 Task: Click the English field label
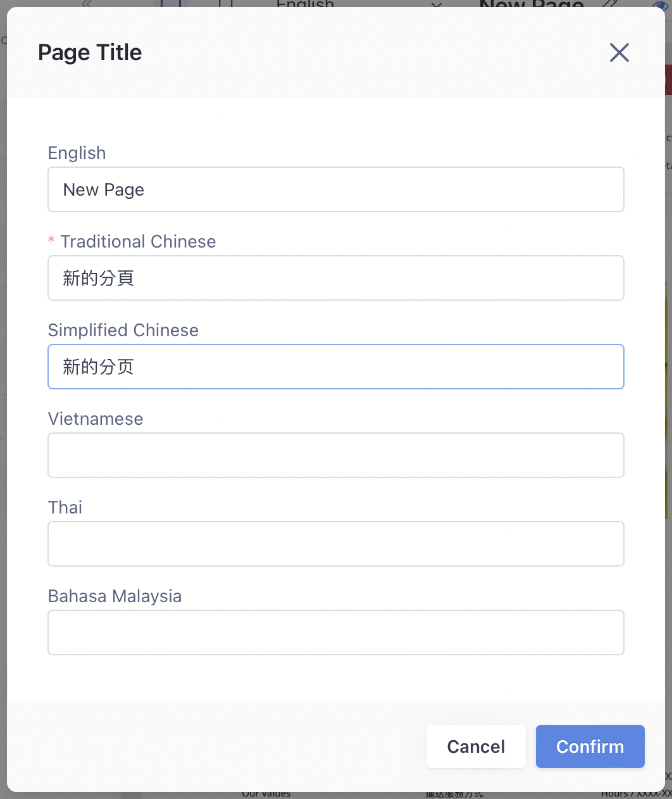(x=77, y=153)
